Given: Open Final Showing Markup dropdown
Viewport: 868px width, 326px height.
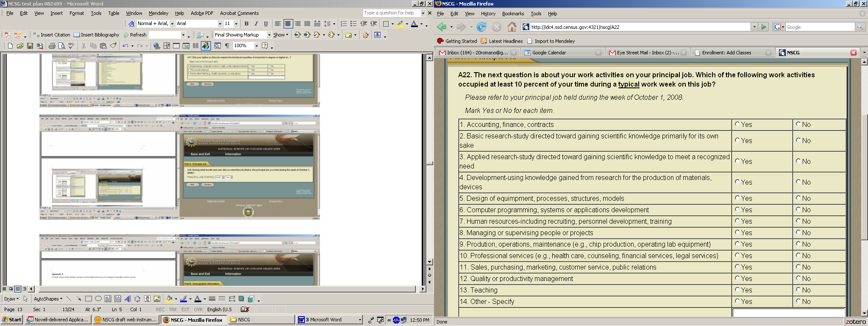Looking at the screenshot, I should pos(269,35).
